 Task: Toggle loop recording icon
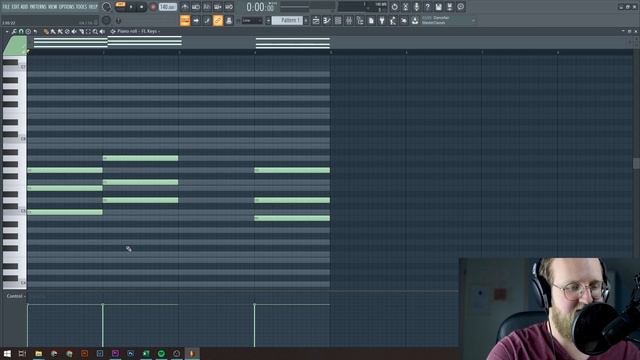(229, 7)
